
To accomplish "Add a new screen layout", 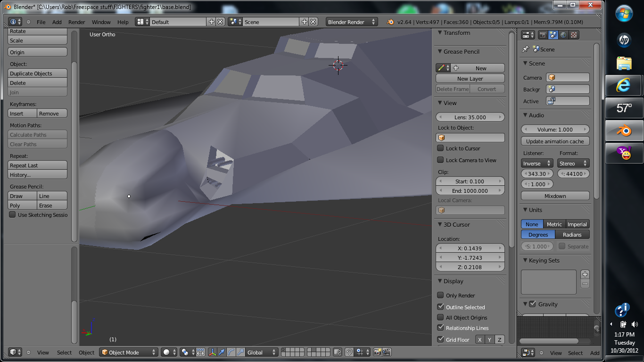I will (x=212, y=22).
